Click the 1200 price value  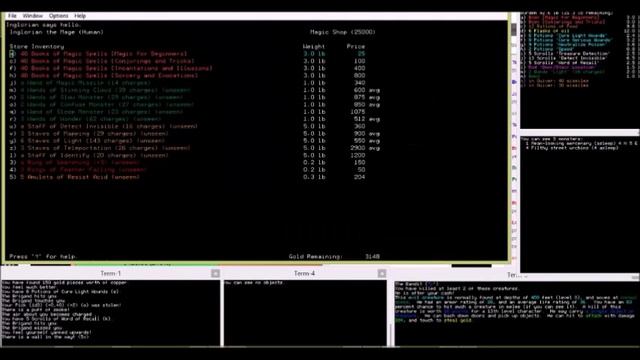pos(358,156)
